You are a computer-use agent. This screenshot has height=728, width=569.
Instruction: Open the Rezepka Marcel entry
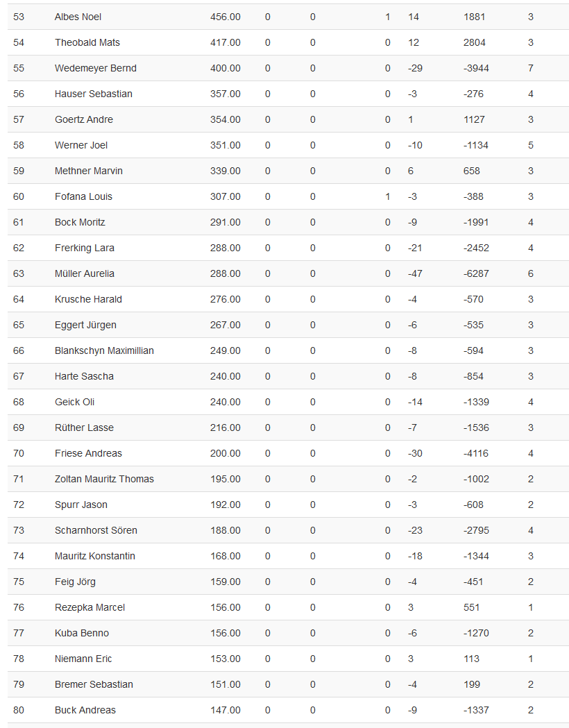(90, 607)
